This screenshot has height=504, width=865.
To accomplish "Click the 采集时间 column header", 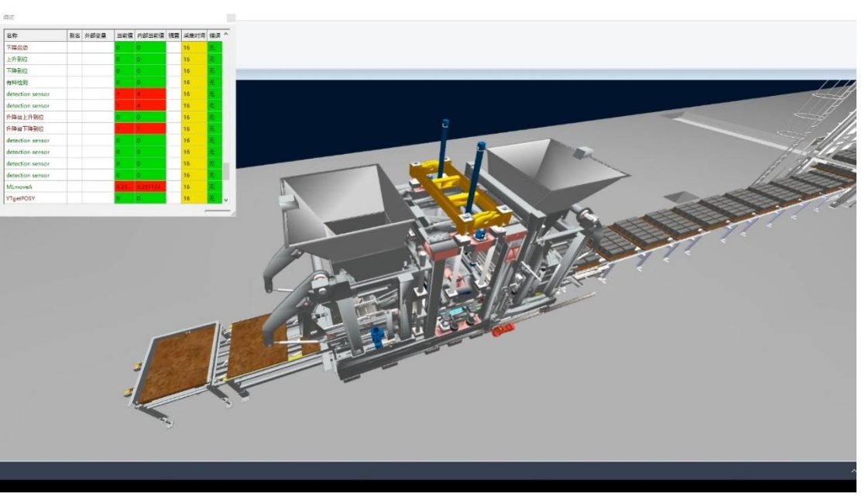I will pyautogui.click(x=194, y=36).
